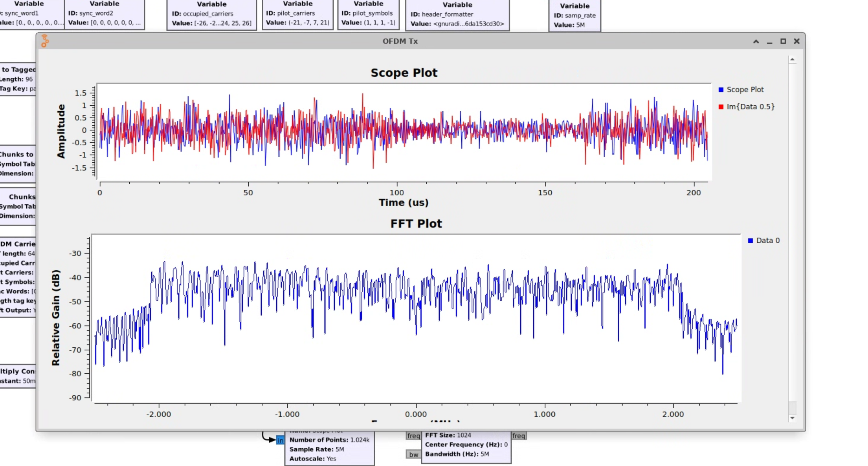
Task: Click the red Im{Data 0.5} color swatch
Action: point(721,107)
